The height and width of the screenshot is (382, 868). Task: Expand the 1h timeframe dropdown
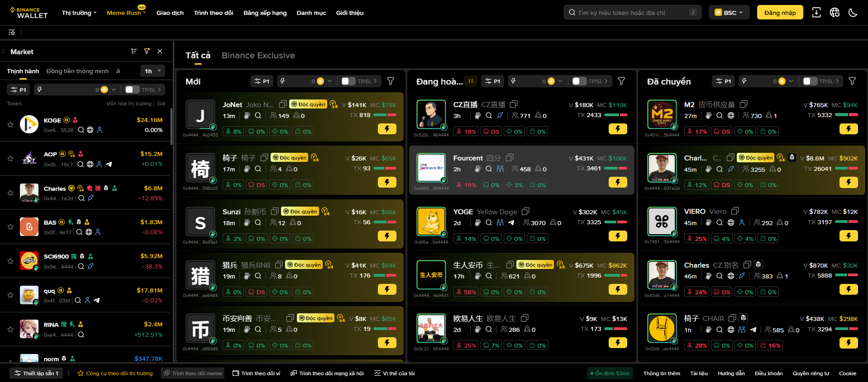point(153,71)
